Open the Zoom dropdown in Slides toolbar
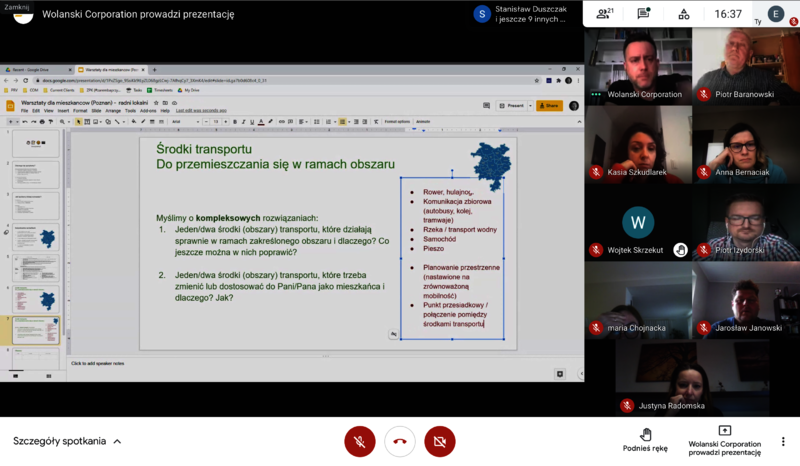Viewport: 800px width, 466px height. point(65,121)
